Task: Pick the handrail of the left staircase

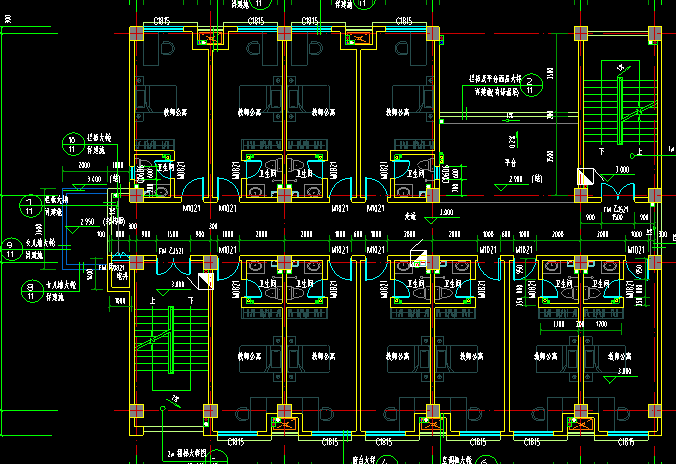Action: [x=171, y=340]
